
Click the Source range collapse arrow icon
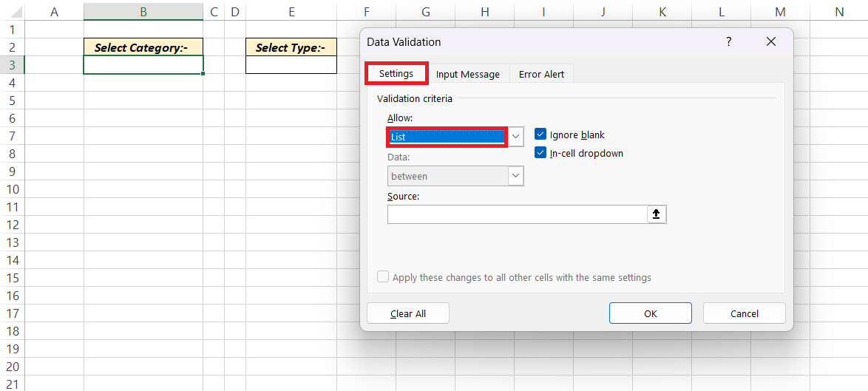657,214
